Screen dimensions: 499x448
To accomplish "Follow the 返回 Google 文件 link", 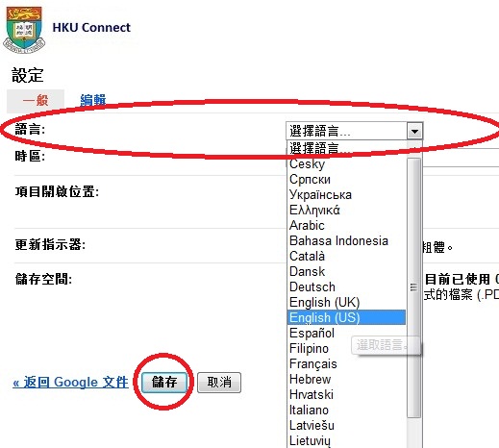I will (x=70, y=382).
